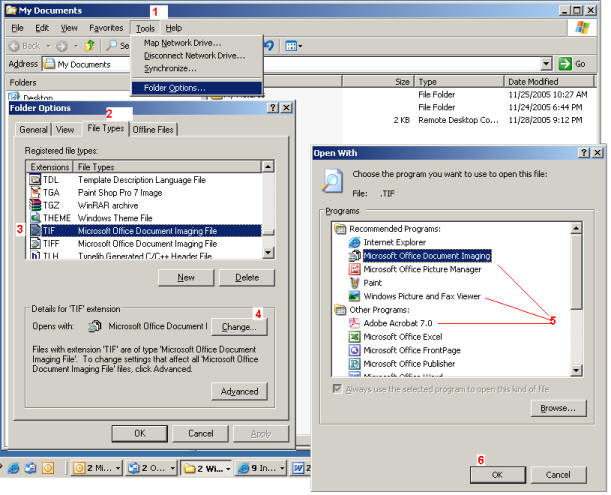
Task: Select the TDL file type icon
Action: click(x=35, y=180)
